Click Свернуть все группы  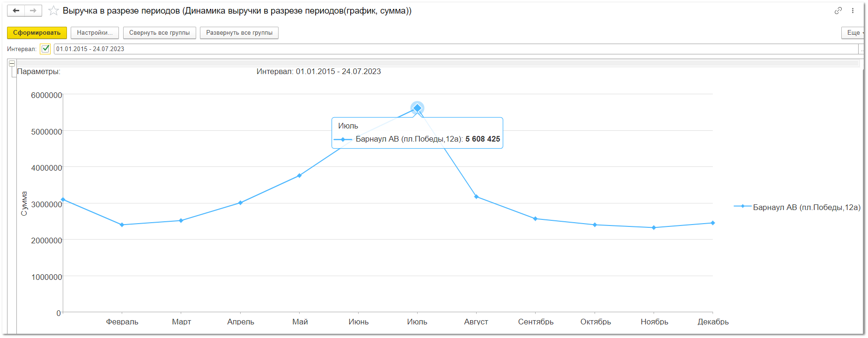159,33
